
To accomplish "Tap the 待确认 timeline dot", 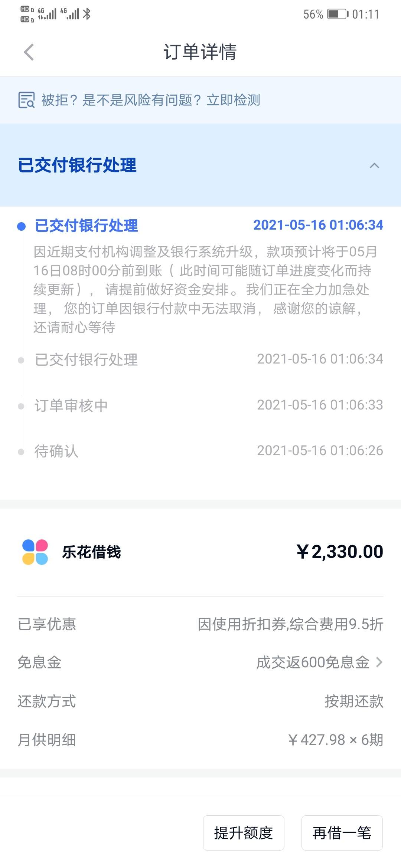I will tap(21, 452).
